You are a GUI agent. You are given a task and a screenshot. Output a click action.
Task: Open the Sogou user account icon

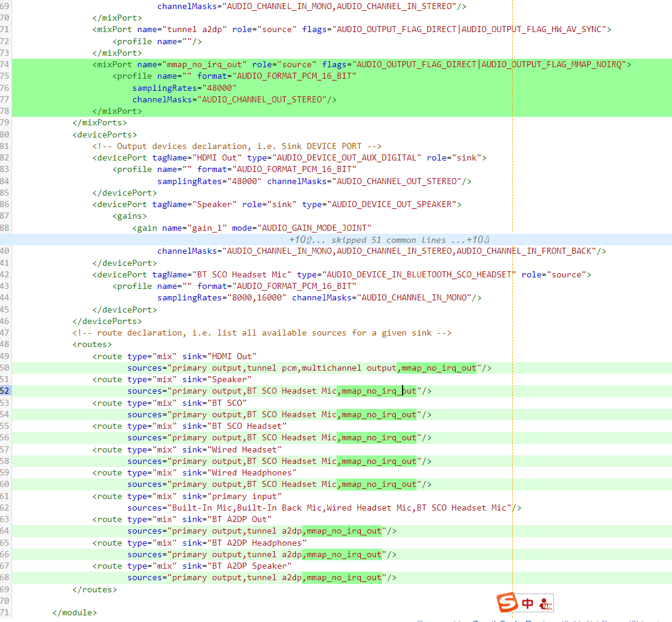545,604
